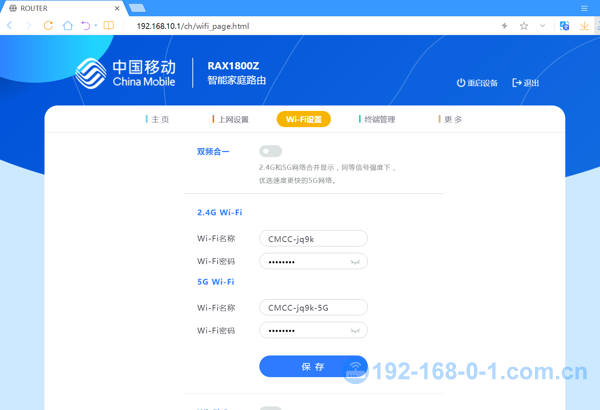The width and height of the screenshot is (600, 410).
Task: Open downloads via the download arrow icon
Action: (584, 26)
